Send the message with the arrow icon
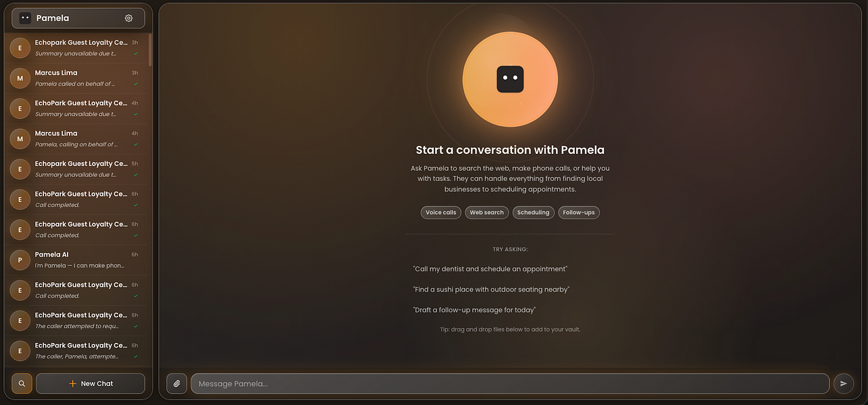The width and height of the screenshot is (868, 405). click(843, 383)
